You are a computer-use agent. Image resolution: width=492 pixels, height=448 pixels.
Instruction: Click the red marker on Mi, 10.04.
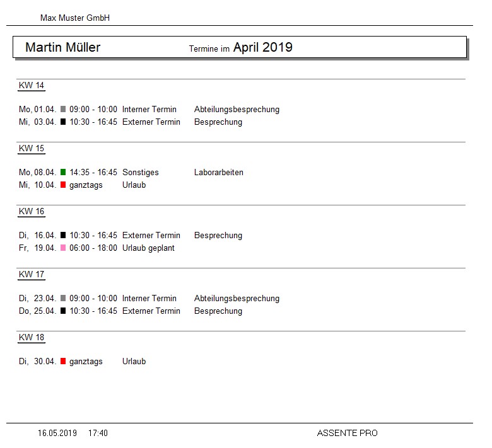(x=63, y=185)
